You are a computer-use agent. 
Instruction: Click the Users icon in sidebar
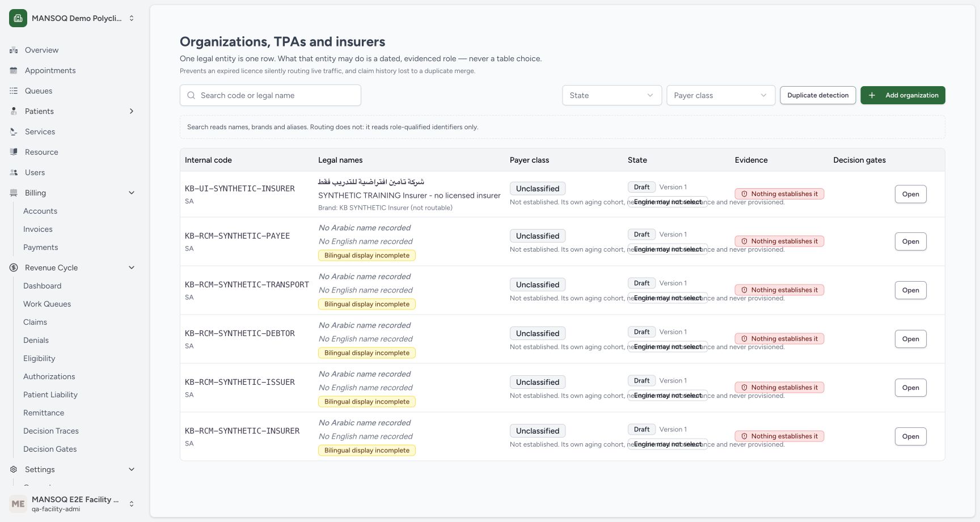point(14,172)
